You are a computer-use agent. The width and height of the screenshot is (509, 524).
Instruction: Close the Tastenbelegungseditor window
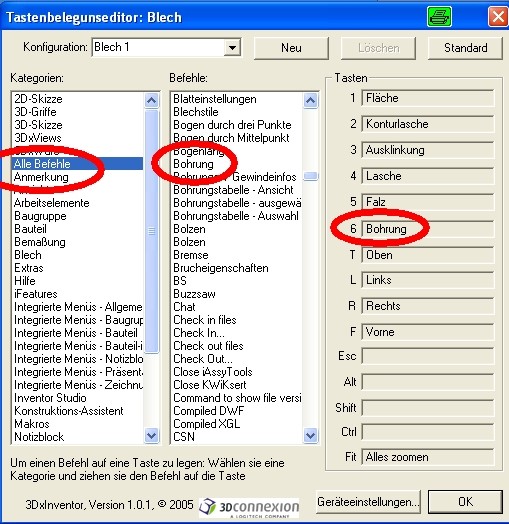[498, 16]
